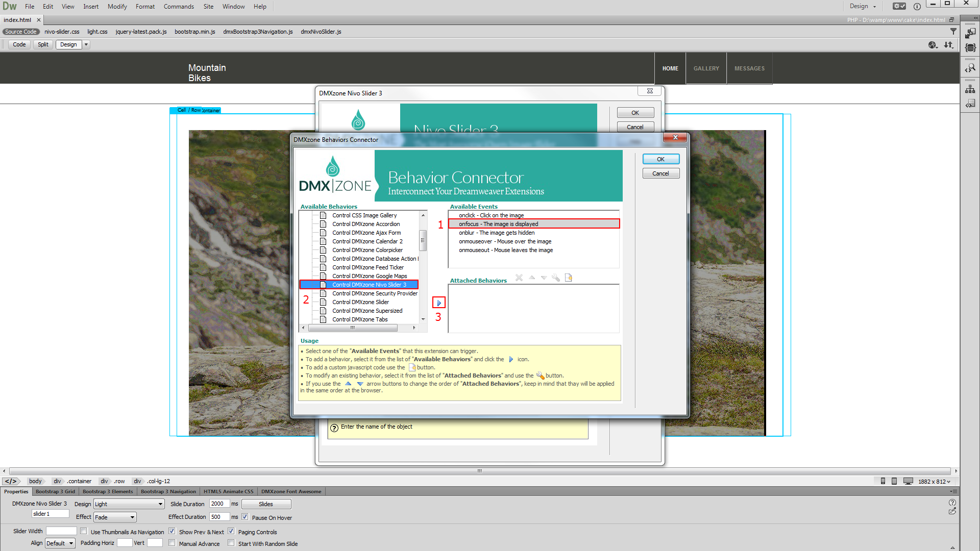The height and width of the screenshot is (551, 980).
Task: Enable Start With Random Slide checkbox
Action: (231, 543)
